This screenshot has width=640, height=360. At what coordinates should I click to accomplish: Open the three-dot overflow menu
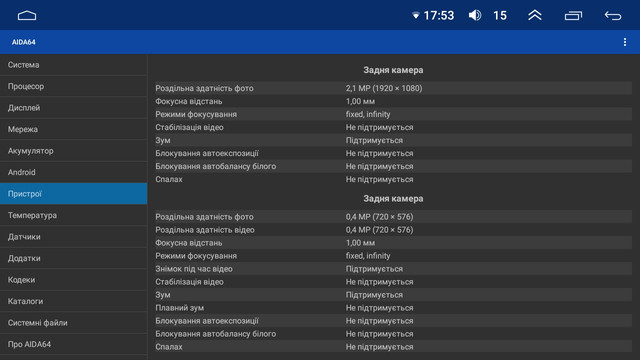tap(625, 42)
